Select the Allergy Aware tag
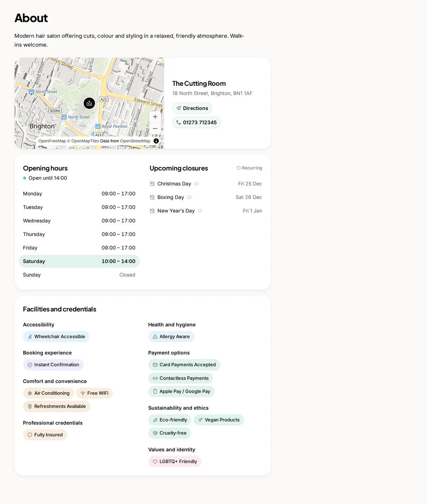Viewport: 427px width, 504px height. point(171,337)
